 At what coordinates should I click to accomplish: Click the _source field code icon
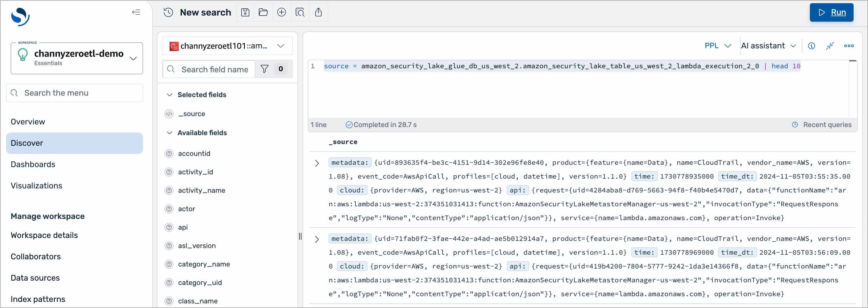[169, 114]
